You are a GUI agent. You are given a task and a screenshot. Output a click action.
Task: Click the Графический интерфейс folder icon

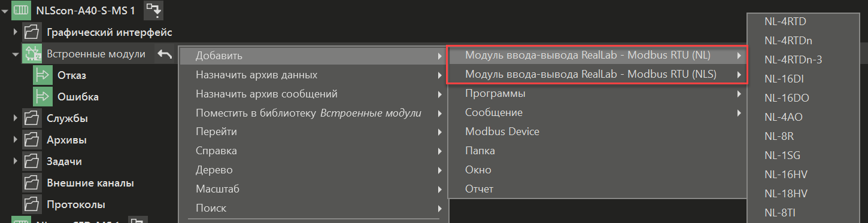31,32
